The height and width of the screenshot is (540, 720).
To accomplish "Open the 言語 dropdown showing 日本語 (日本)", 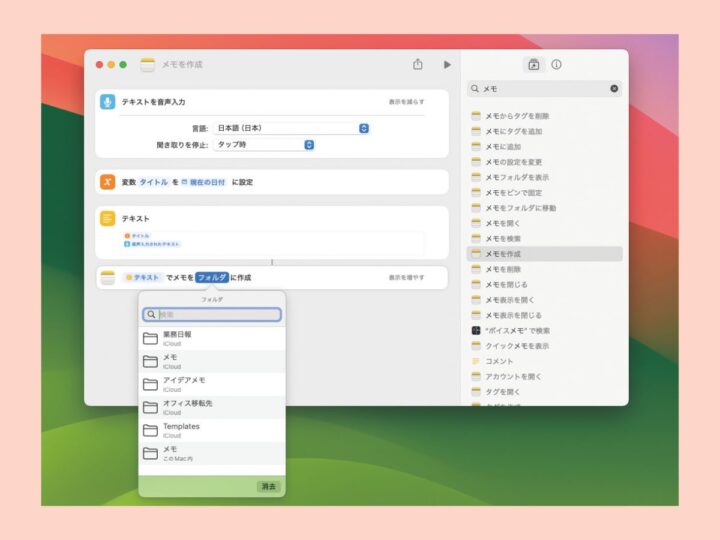I will point(292,128).
